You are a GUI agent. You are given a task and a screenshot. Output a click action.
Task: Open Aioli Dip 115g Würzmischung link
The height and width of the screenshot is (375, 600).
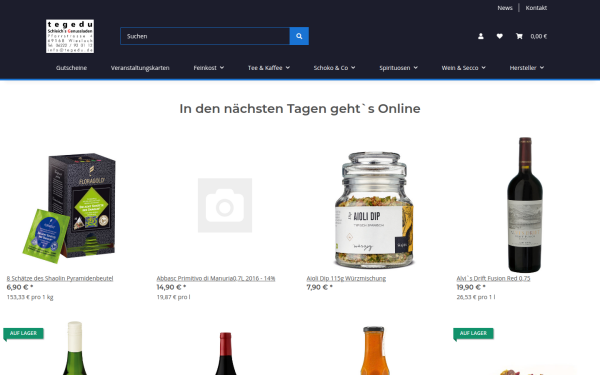point(346,278)
